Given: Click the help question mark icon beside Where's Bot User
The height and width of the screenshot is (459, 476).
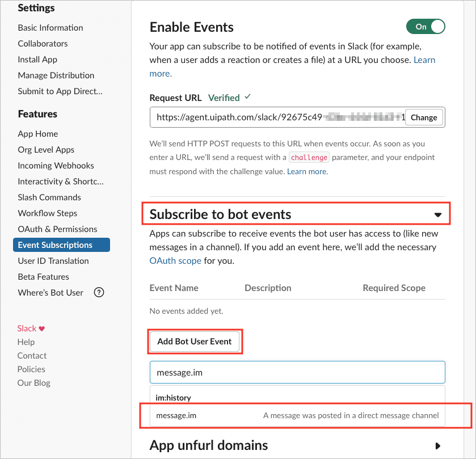Looking at the screenshot, I should click(x=99, y=292).
